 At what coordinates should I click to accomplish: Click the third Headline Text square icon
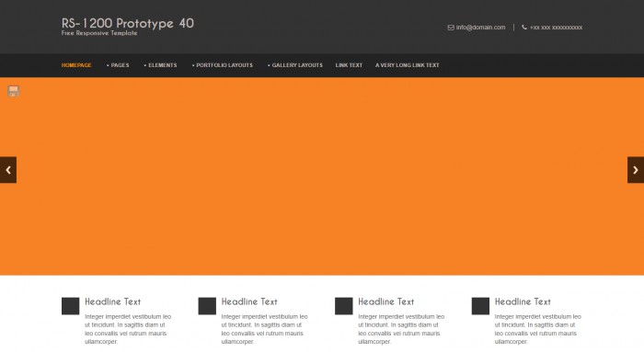[344, 306]
